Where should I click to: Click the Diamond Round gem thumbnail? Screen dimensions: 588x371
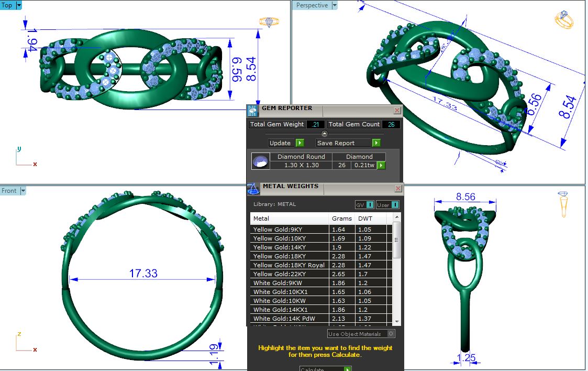point(260,161)
